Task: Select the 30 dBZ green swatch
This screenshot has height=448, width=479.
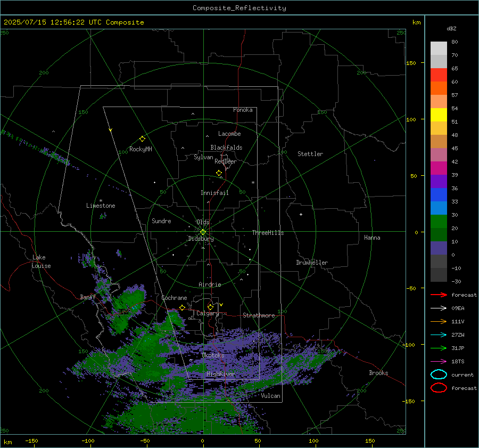Action: click(x=439, y=221)
